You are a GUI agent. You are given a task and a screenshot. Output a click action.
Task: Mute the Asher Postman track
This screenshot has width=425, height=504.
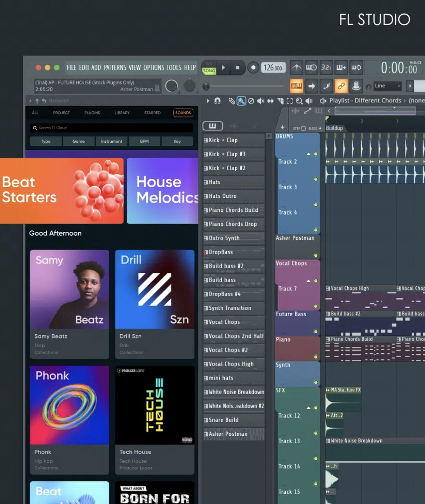(316, 255)
